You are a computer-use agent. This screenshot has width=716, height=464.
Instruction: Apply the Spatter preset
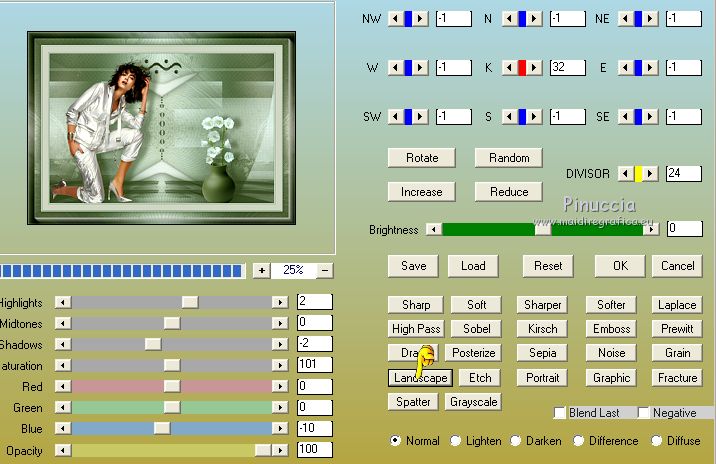coord(413,402)
